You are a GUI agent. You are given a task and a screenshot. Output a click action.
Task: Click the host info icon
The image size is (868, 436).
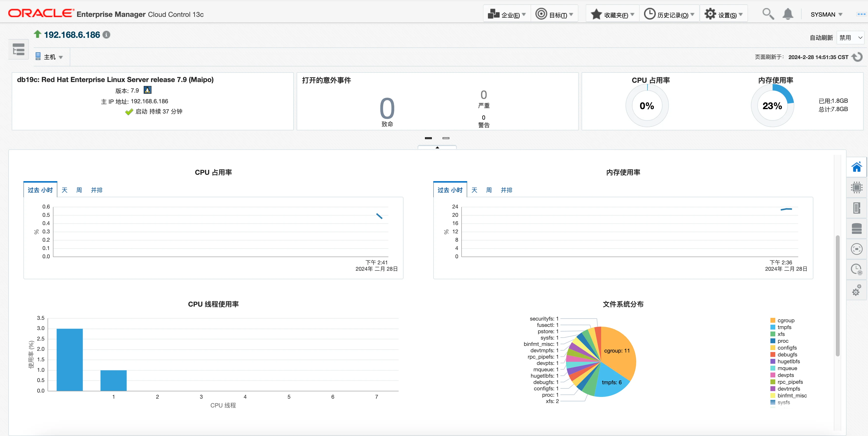coord(106,35)
